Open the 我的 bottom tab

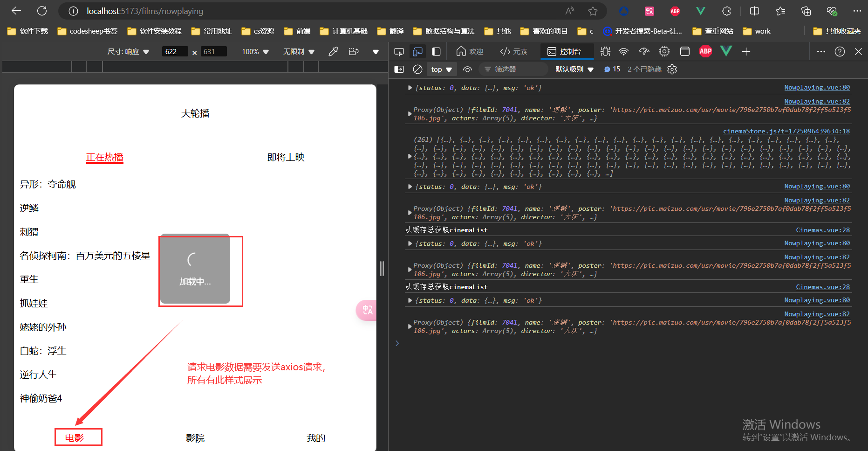point(316,438)
